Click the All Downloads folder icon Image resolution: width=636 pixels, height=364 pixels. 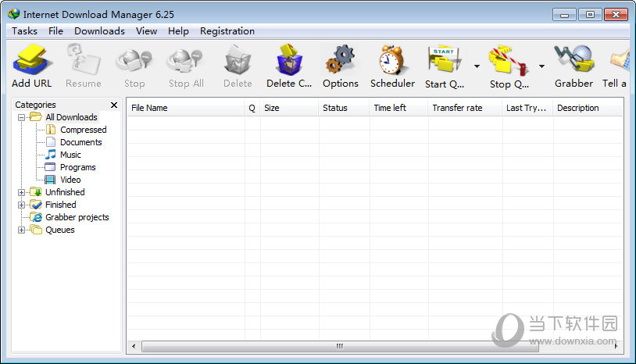pos(36,116)
